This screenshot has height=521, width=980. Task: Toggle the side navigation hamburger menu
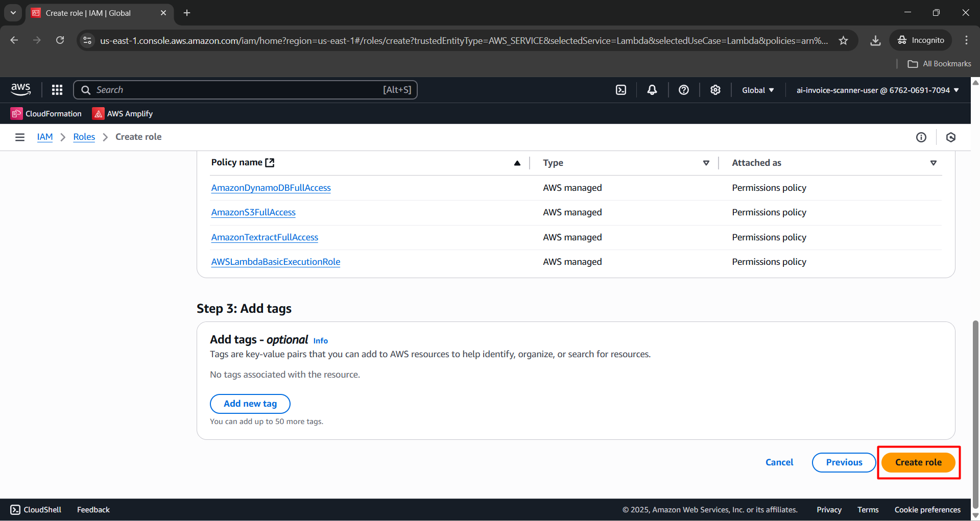click(20, 137)
